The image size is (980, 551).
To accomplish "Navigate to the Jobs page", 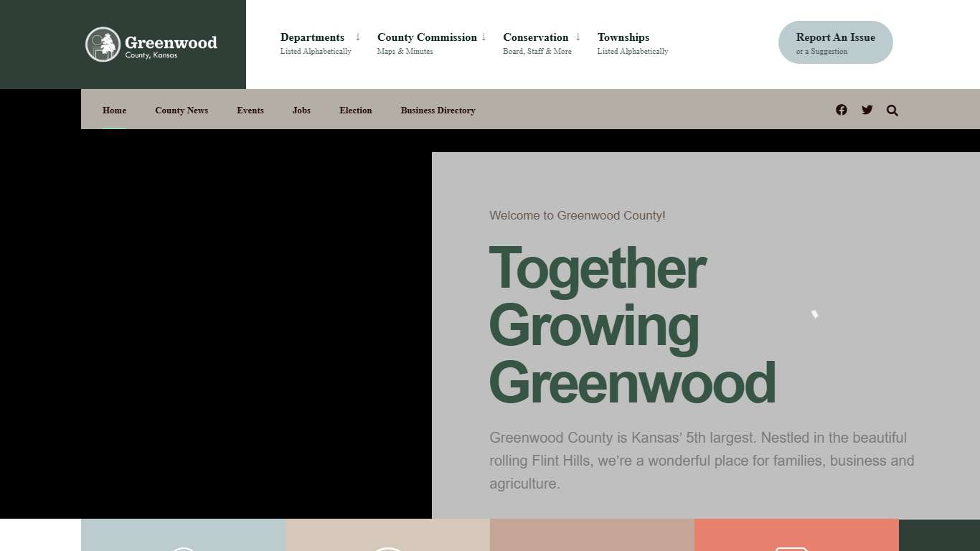I will [x=301, y=110].
